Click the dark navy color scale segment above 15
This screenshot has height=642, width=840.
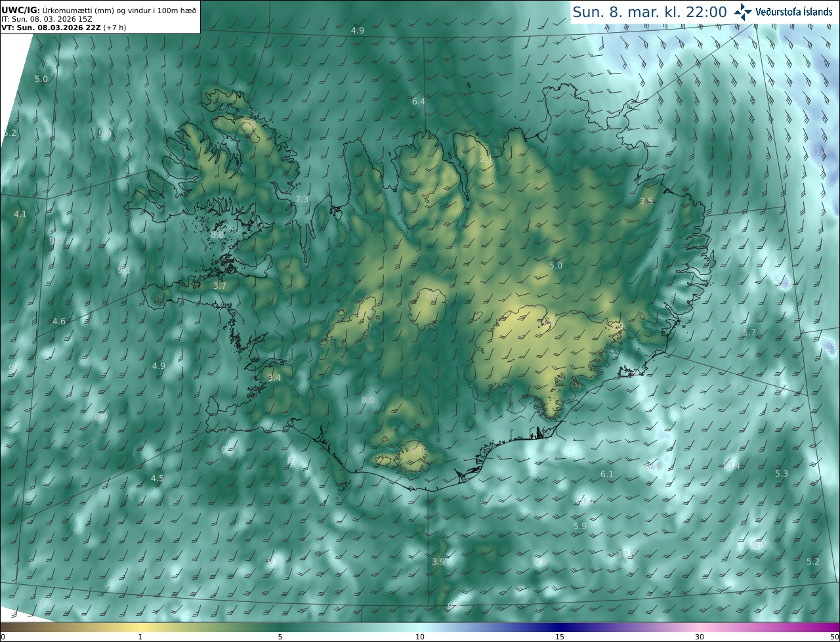pyautogui.click(x=560, y=627)
